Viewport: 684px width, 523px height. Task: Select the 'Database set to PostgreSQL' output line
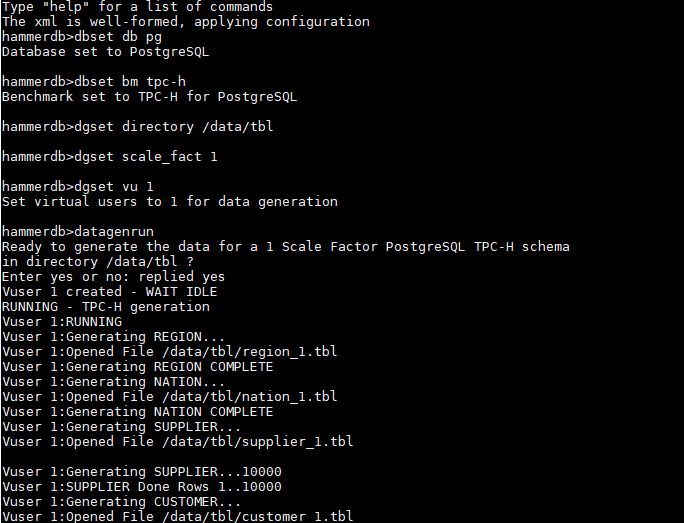tap(106, 52)
